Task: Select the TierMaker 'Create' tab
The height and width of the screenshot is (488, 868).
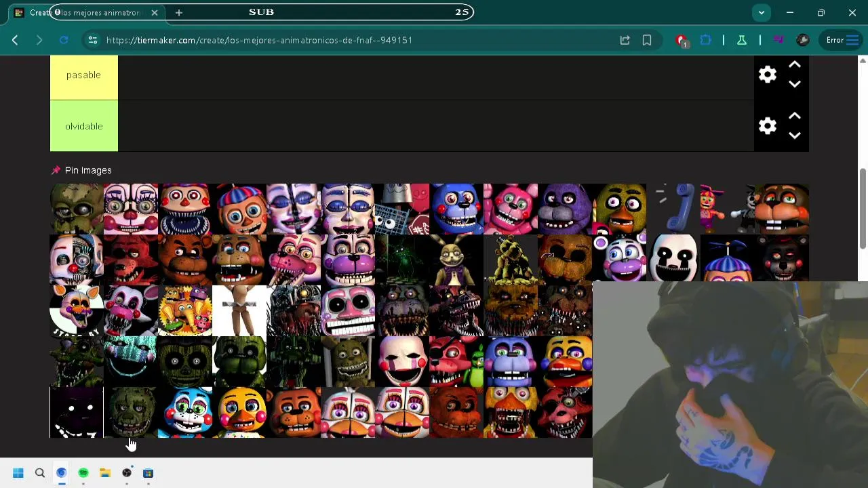Action: coord(87,12)
